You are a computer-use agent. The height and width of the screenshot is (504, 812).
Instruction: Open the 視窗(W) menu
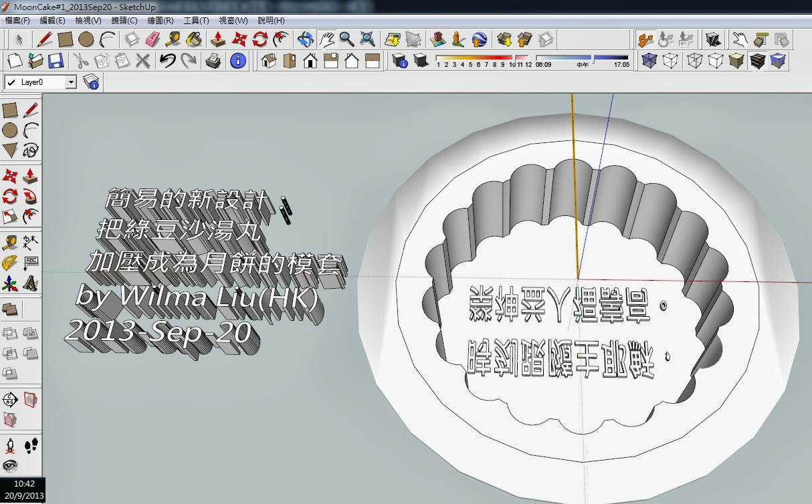point(233,21)
